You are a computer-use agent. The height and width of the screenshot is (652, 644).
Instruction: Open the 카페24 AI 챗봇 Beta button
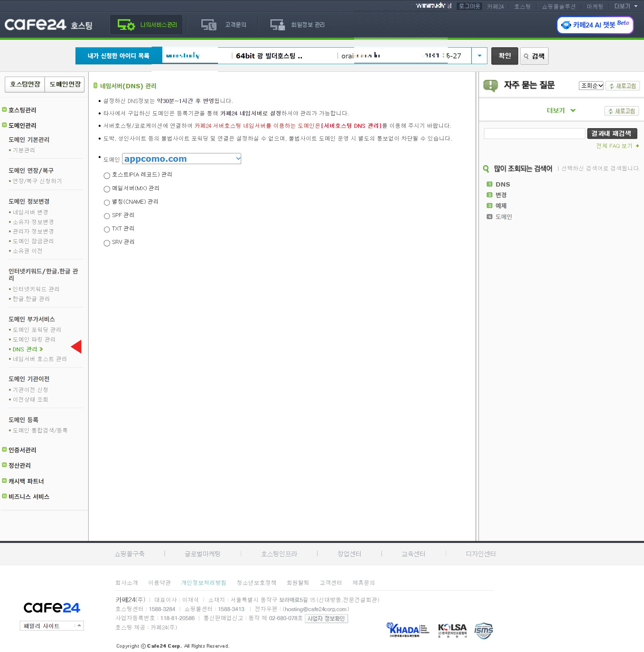(595, 25)
